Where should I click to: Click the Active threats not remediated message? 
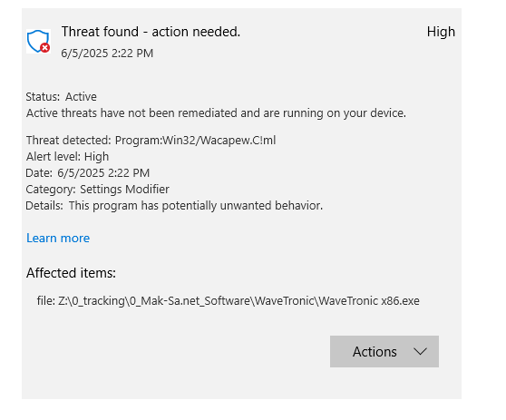[x=216, y=113]
